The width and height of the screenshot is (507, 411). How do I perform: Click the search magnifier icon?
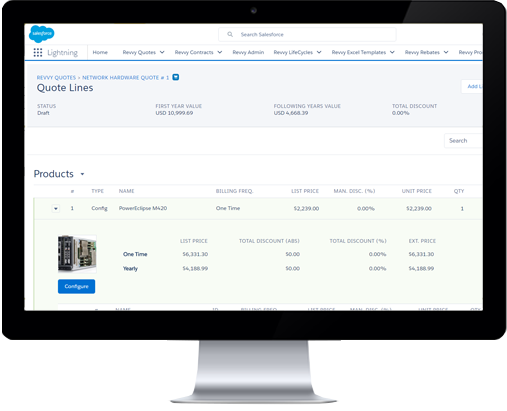pyautogui.click(x=230, y=34)
